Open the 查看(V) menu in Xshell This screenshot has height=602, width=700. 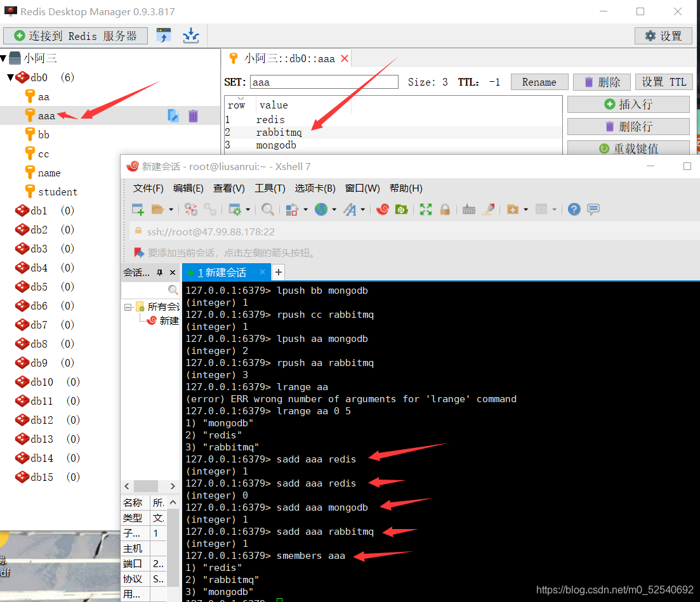coord(228,188)
